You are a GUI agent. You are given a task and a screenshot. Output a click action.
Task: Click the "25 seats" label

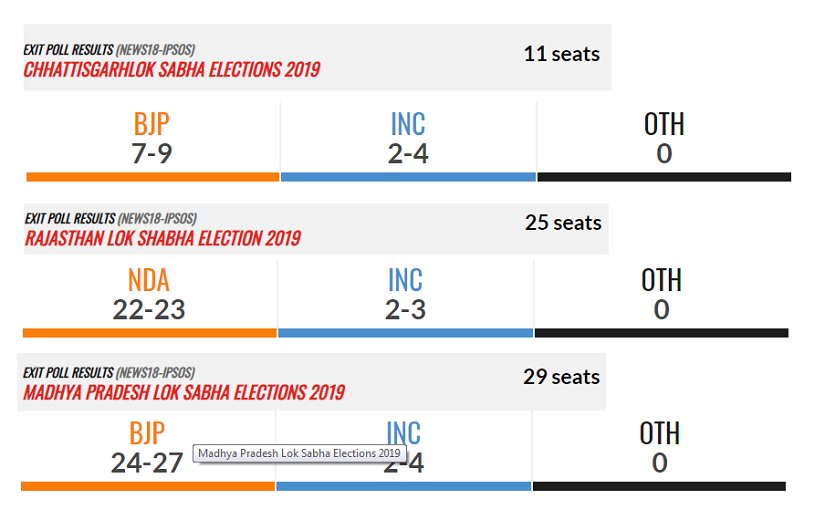[563, 222]
